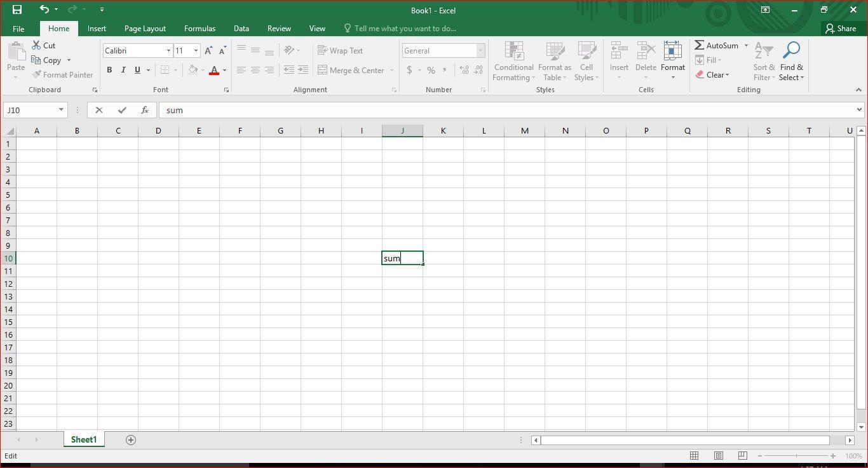This screenshot has height=468, width=868.
Task: Add a new sheet with plus icon
Action: coord(131,440)
